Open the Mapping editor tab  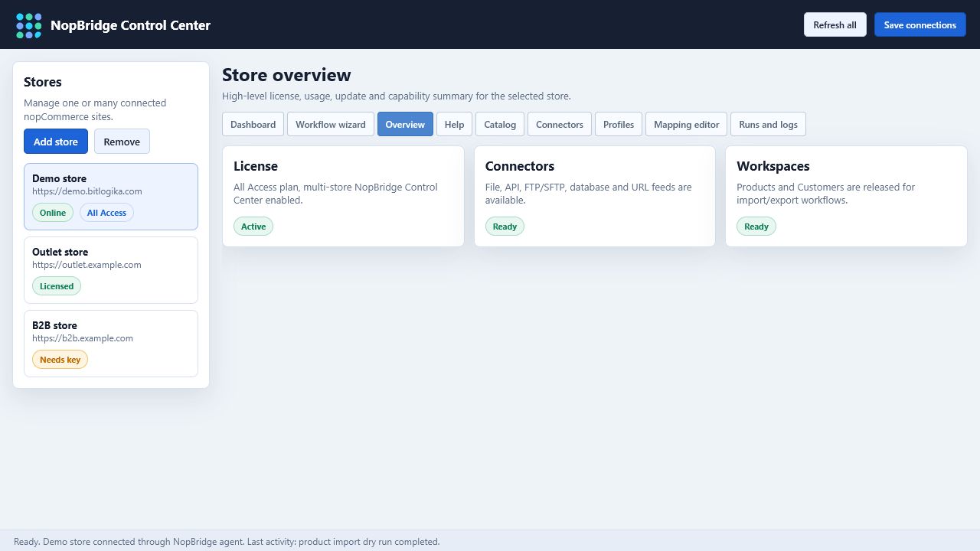[x=687, y=124]
